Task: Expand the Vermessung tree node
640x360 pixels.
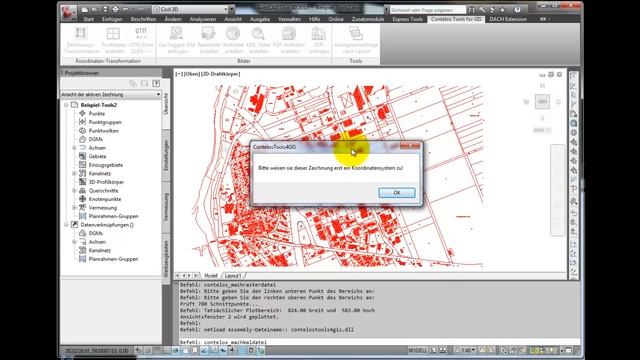Action: pyautogui.click(x=74, y=208)
